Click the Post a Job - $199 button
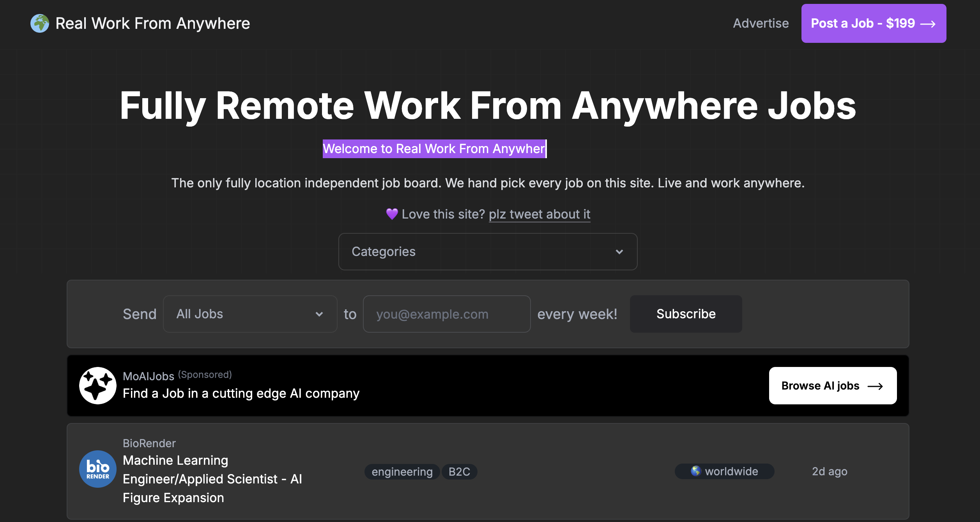Image resolution: width=980 pixels, height=522 pixels. coord(873,23)
